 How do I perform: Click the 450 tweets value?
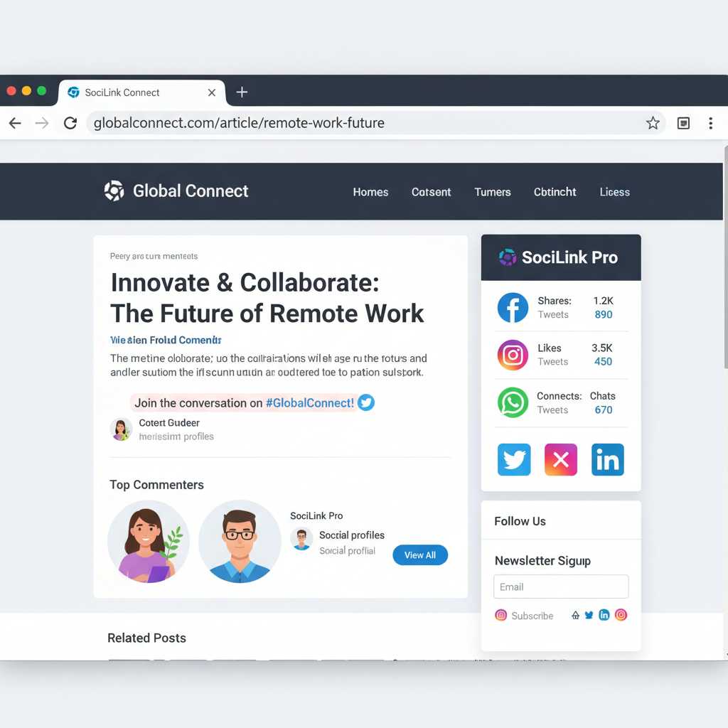(x=603, y=362)
